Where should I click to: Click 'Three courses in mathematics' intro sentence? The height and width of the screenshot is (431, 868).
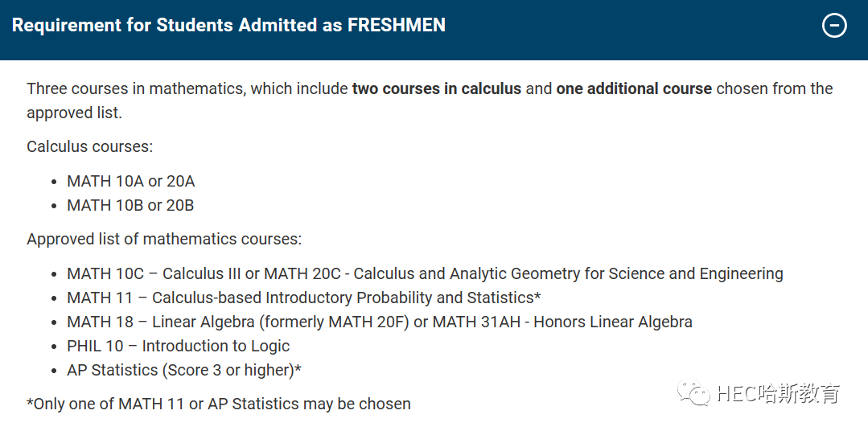coord(430,101)
